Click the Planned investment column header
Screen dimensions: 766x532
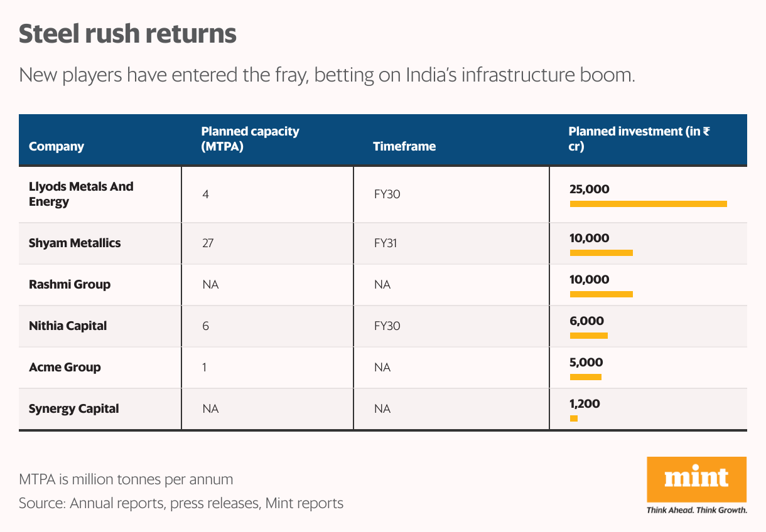click(639, 139)
